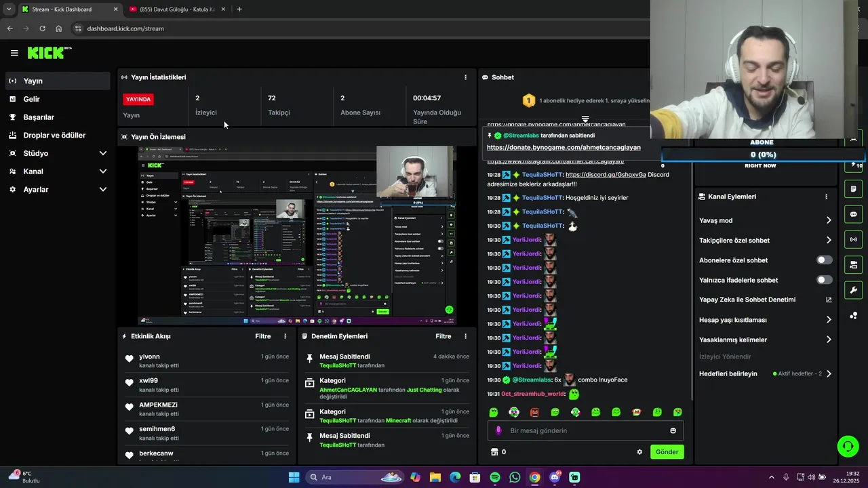Open Takipçilere özel sohbet arrow
The image size is (868, 488).
(x=829, y=240)
